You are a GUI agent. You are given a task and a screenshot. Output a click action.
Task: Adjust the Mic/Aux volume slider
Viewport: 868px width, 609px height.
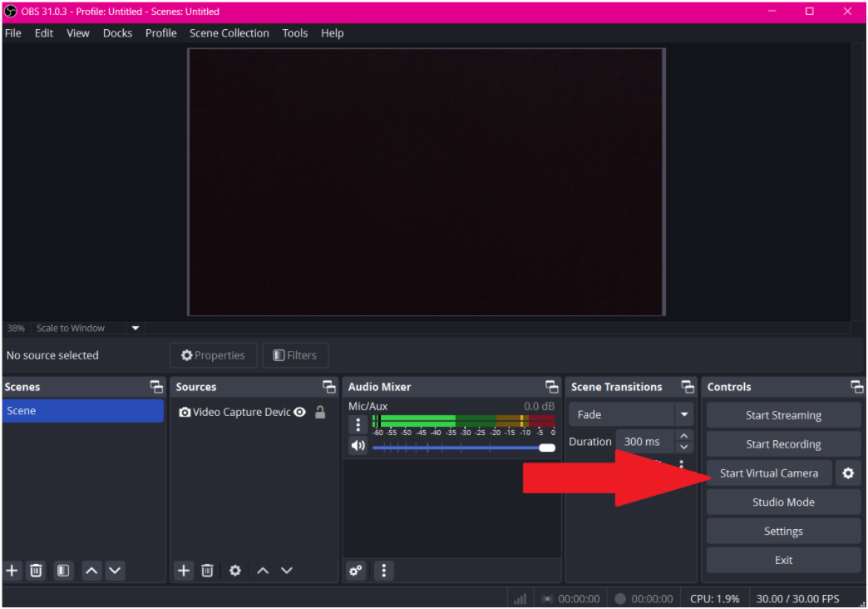464,448
